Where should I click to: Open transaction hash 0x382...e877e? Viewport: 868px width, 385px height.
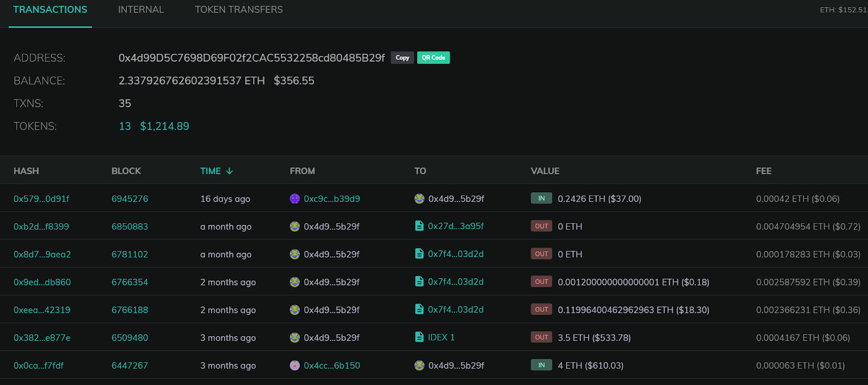point(42,338)
